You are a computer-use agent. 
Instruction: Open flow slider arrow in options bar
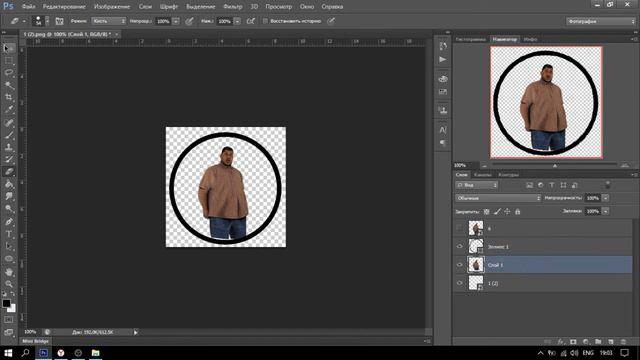(x=237, y=21)
